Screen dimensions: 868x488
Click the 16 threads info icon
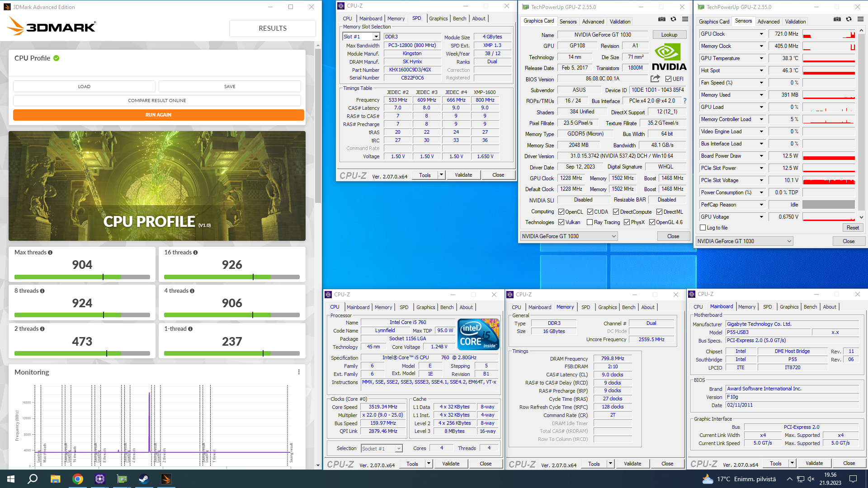click(195, 253)
